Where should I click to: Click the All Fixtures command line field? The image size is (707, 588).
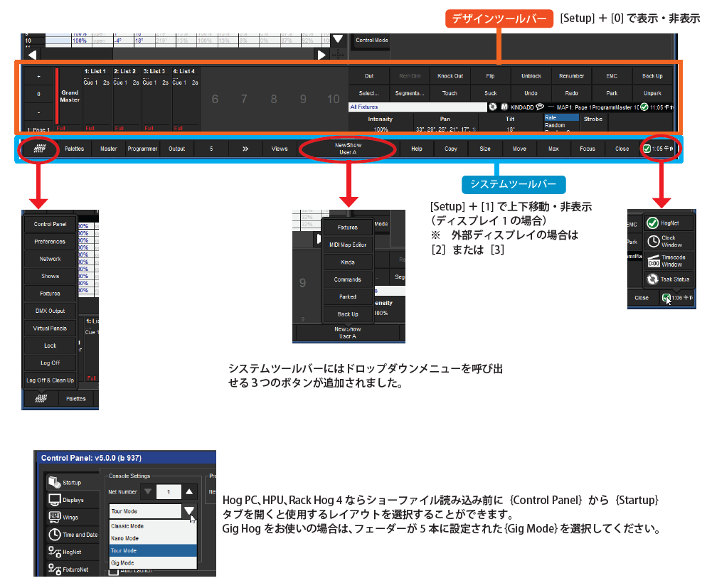[x=418, y=107]
